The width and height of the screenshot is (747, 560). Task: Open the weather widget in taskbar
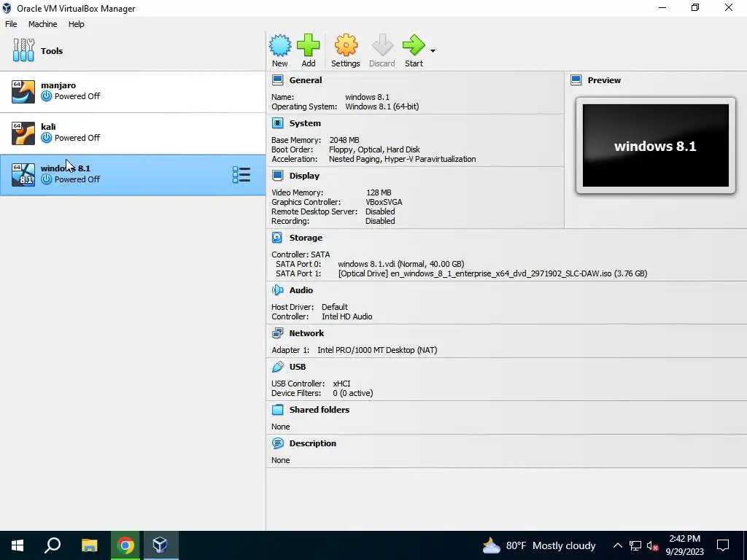click(x=539, y=545)
